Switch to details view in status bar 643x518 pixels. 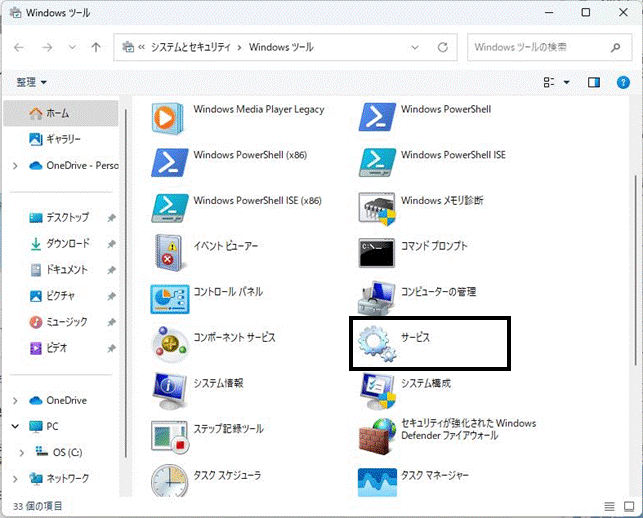click(x=609, y=507)
